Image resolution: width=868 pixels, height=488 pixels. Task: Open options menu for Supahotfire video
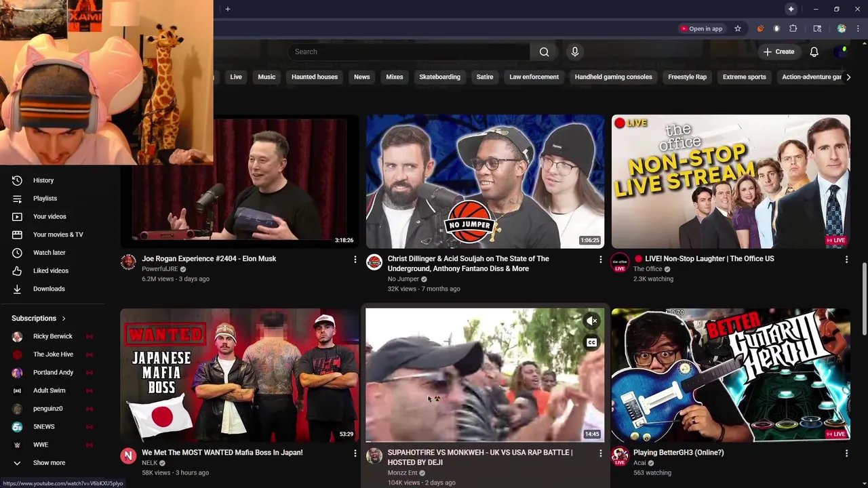pos(600,453)
